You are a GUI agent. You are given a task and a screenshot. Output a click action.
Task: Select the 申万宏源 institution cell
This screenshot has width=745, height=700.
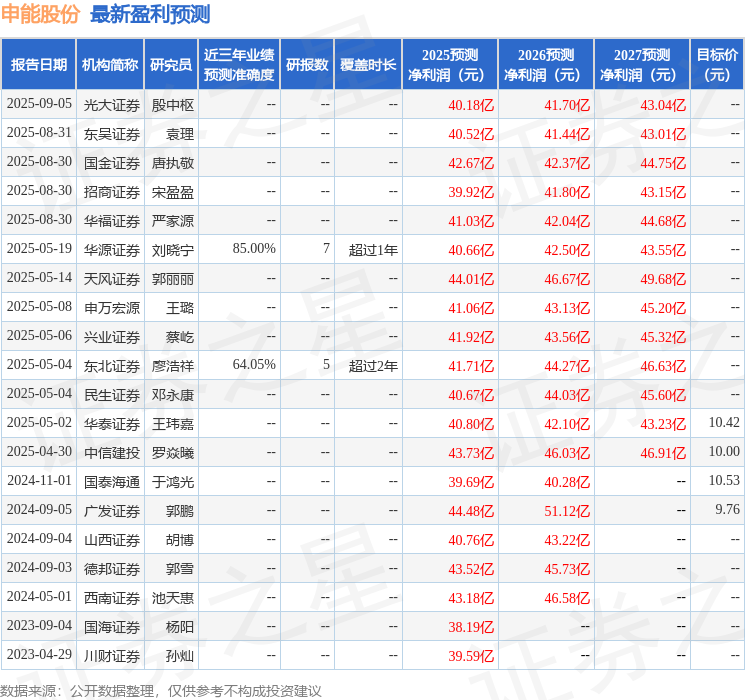112,308
